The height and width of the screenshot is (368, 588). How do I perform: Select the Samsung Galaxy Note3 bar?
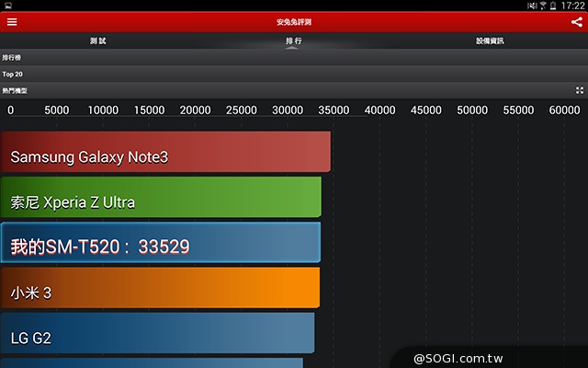tap(165, 152)
